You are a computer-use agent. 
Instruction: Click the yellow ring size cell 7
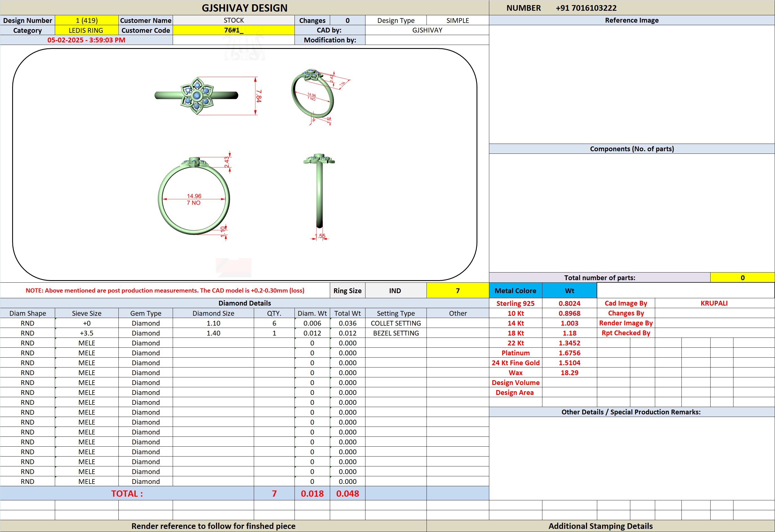458,291
